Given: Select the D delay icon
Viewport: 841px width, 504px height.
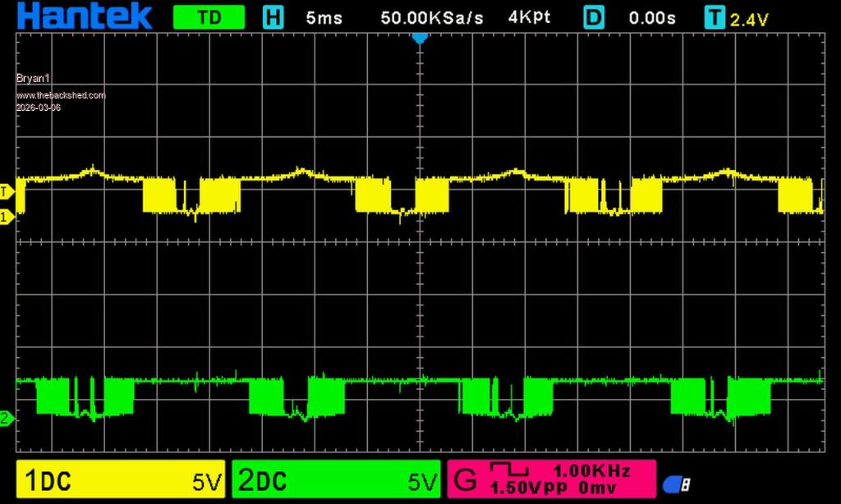Looking at the screenshot, I should coord(594,17).
